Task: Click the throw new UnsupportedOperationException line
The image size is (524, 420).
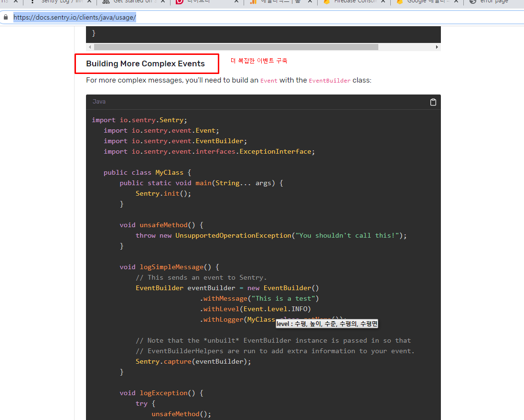Action: tap(271, 235)
